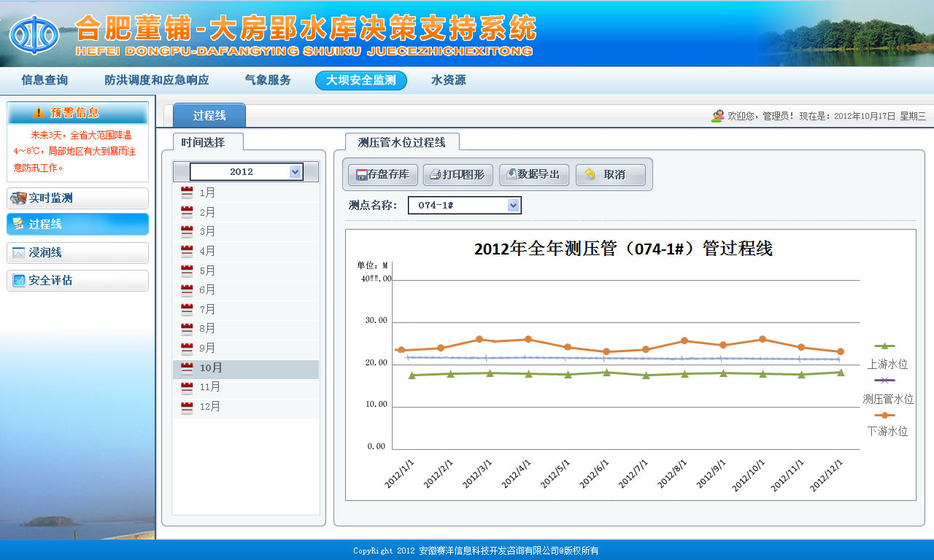Click the calendar icon beside 9月
Screen dimensions: 934x560
(x=187, y=348)
